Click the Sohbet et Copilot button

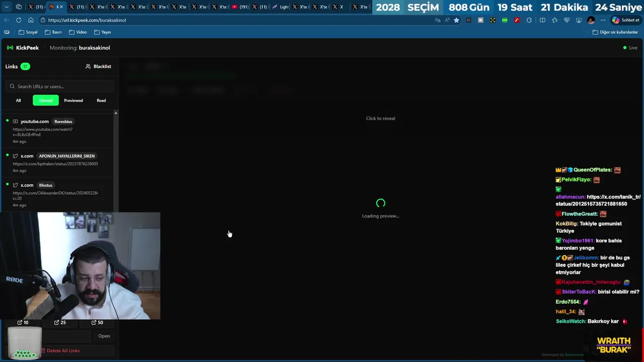625,20
